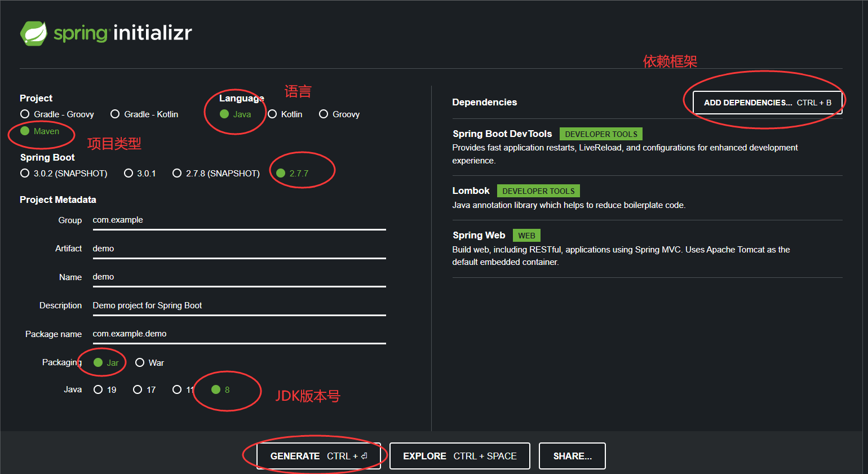Viewport: 868px width, 474px height.
Task: Select Java version 17
Action: pos(144,390)
